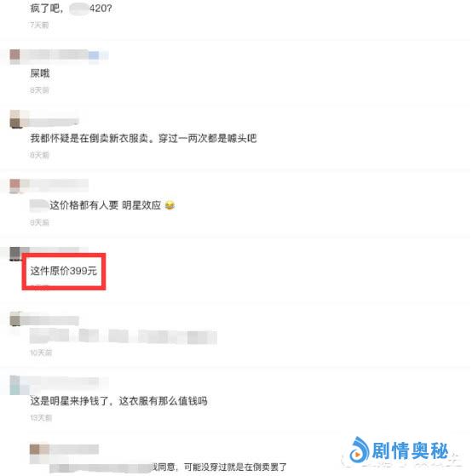Viewport: 472px width, 476px height.
Task: Click the comment '这是明星来挣钱了，这衣服有那么值钱吗'
Action: point(118,401)
